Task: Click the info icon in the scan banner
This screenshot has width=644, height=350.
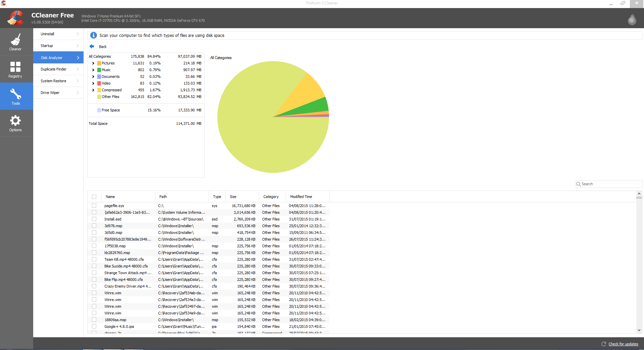Action: [x=94, y=35]
